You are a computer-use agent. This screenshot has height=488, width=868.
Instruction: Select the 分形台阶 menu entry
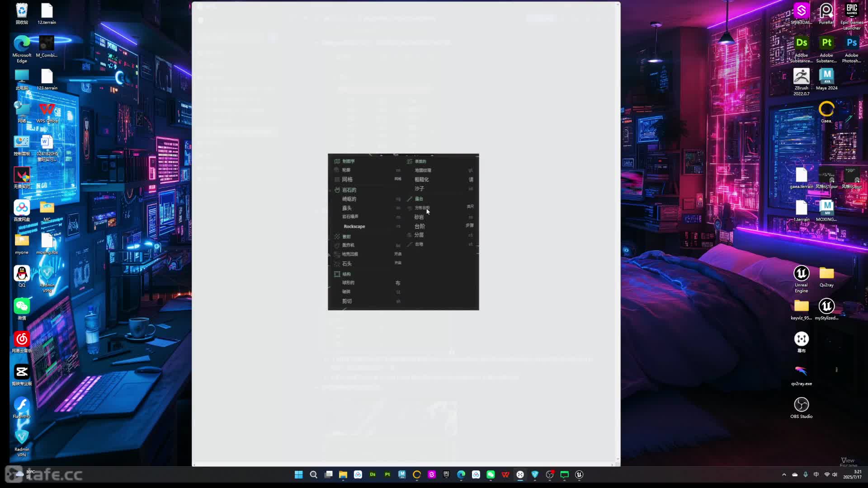click(422, 208)
